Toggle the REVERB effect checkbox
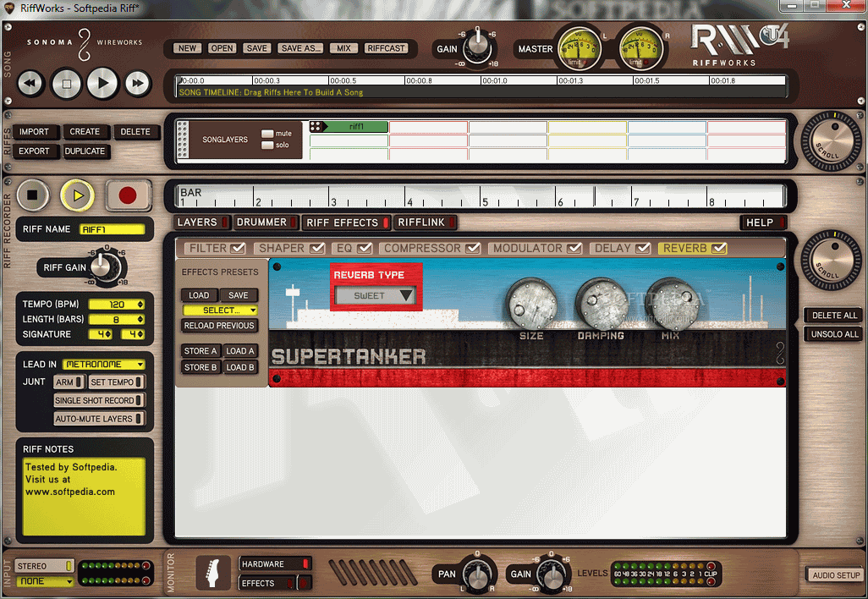 click(x=719, y=248)
